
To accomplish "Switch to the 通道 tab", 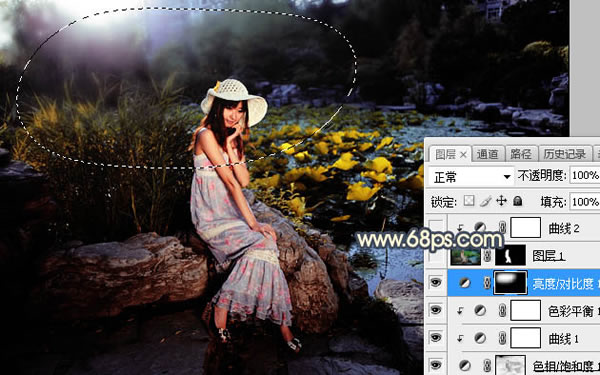I will coord(487,154).
